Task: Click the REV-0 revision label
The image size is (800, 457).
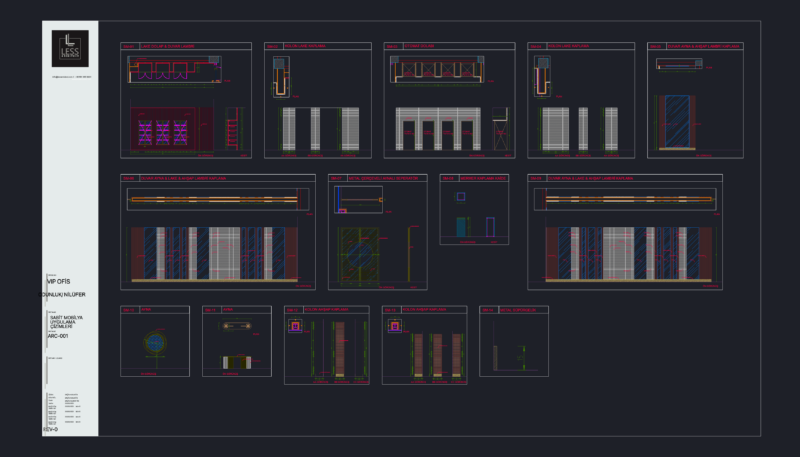Action: point(50,429)
